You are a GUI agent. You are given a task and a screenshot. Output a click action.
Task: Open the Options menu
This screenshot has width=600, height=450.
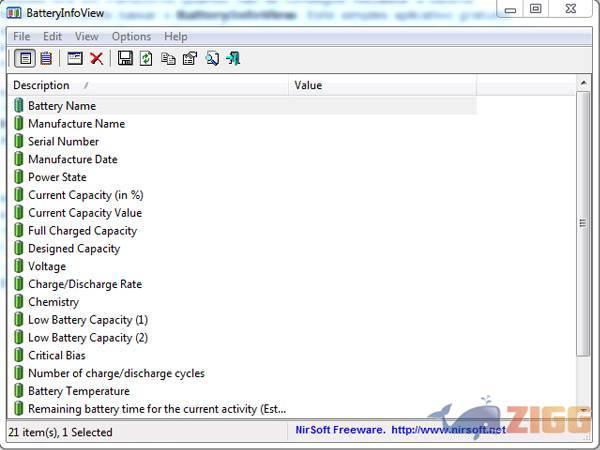(131, 37)
